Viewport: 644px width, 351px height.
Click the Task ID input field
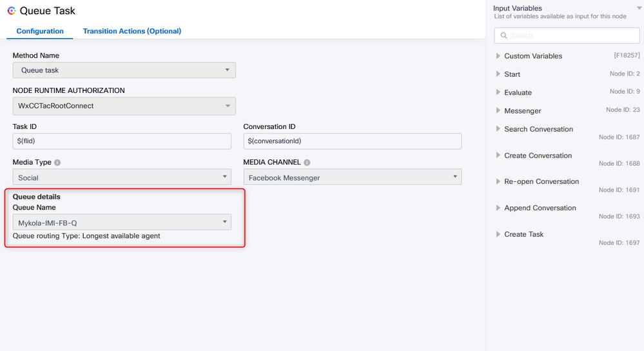pyautogui.click(x=122, y=141)
